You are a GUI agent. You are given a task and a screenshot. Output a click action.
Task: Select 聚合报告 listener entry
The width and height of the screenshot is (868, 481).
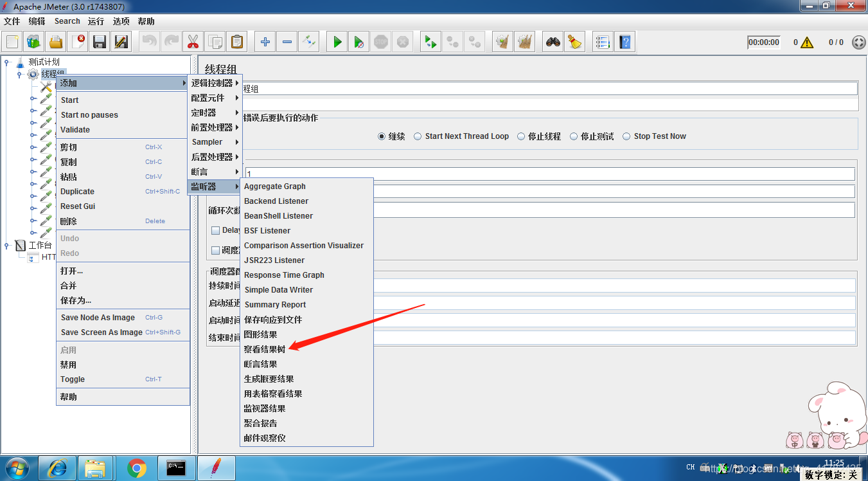click(306, 423)
